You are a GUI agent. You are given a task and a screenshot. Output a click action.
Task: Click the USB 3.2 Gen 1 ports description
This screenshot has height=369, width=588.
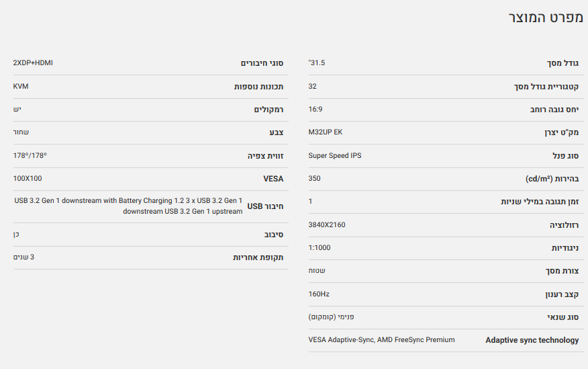coord(128,206)
